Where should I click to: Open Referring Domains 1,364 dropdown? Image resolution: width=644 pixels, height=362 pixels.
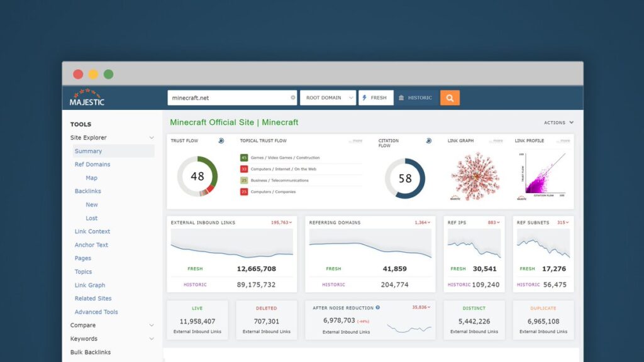(422, 222)
